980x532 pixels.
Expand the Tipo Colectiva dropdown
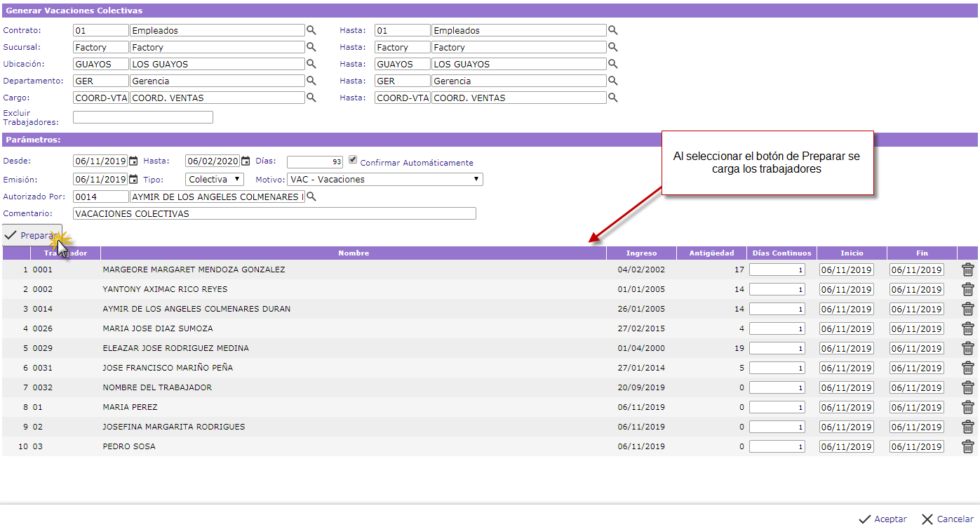(215, 179)
